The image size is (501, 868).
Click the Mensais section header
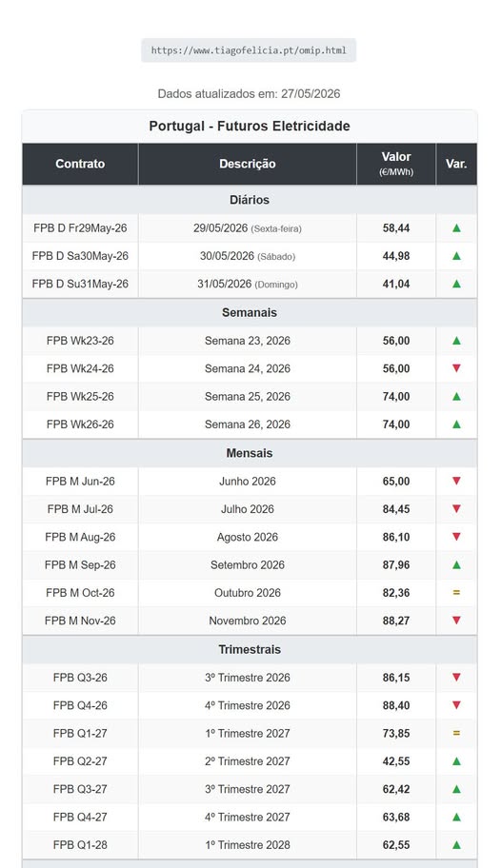(250, 453)
